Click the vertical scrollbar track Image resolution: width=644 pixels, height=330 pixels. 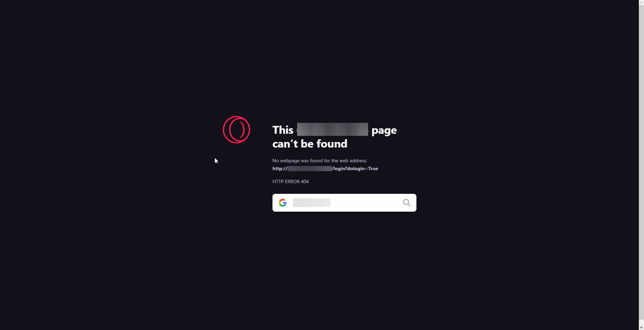641,165
